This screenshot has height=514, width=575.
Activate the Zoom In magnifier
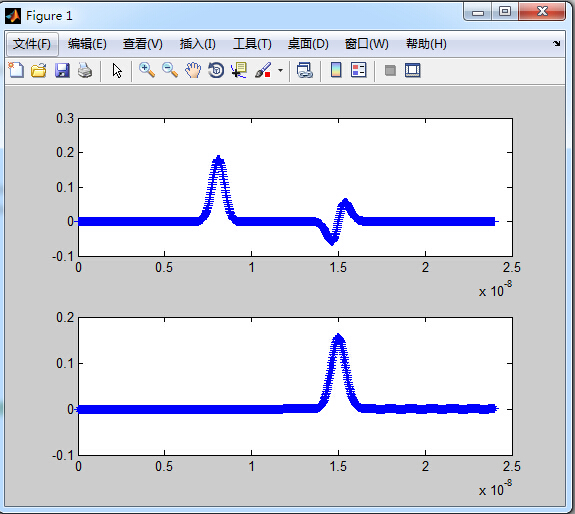pyautogui.click(x=147, y=70)
